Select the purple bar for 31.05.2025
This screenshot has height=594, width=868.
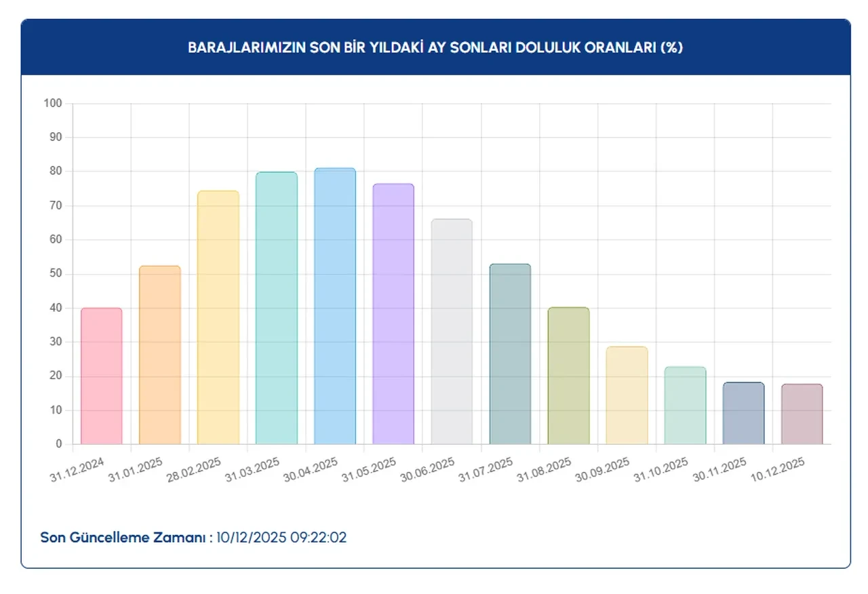[393, 314]
